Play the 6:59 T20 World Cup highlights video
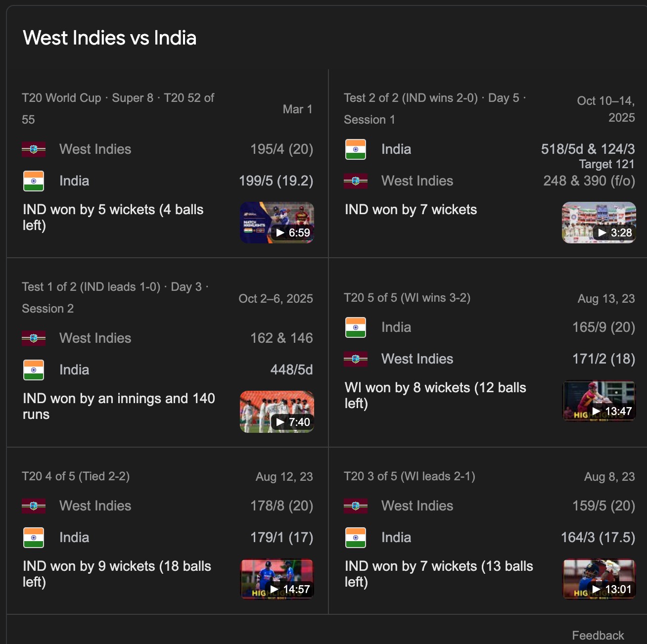The width and height of the screenshot is (647, 644). click(x=277, y=223)
